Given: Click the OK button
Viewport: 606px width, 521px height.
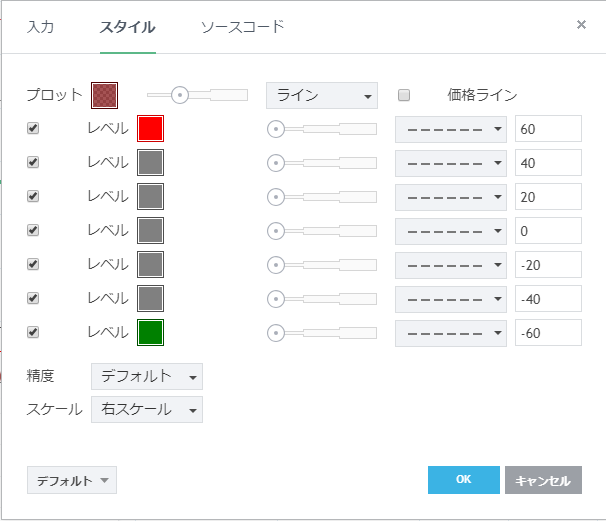Looking at the screenshot, I should (x=463, y=480).
